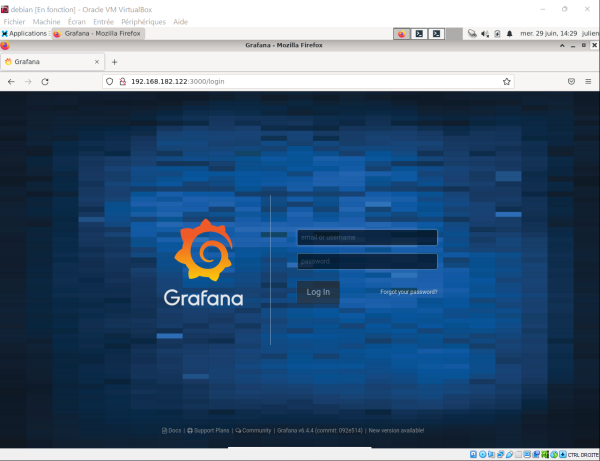Open the second terminal window in the panel

436,34
